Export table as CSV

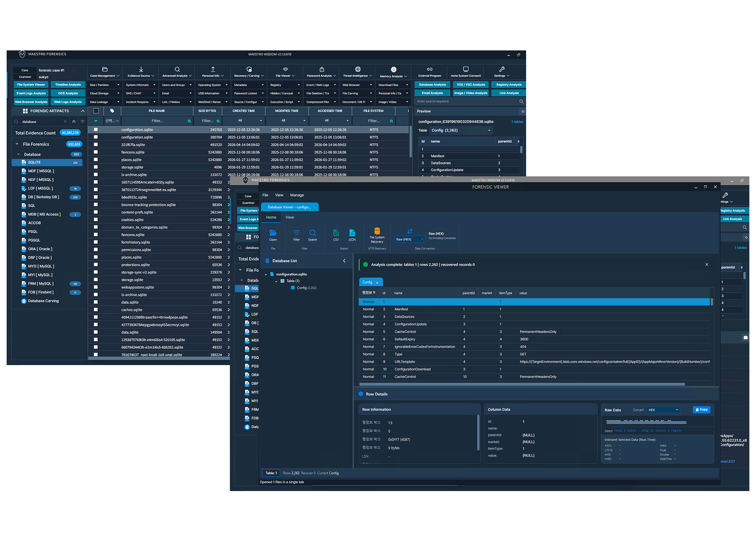tap(336, 232)
